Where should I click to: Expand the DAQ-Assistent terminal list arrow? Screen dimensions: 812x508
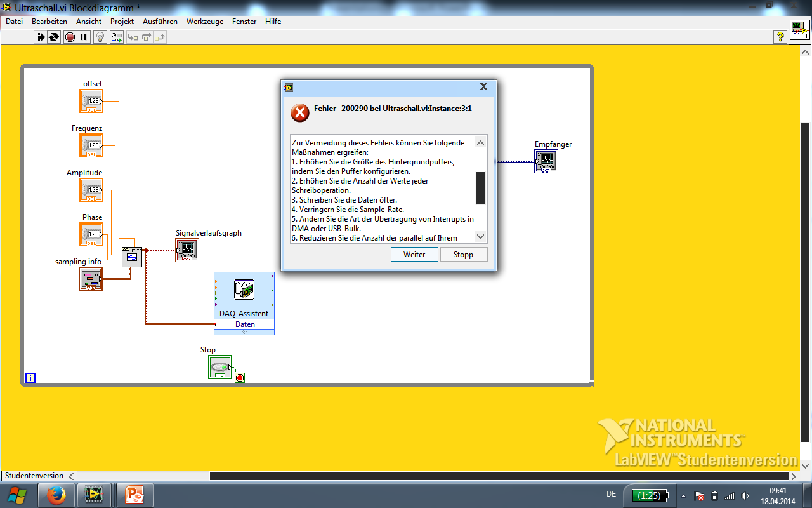(x=245, y=331)
